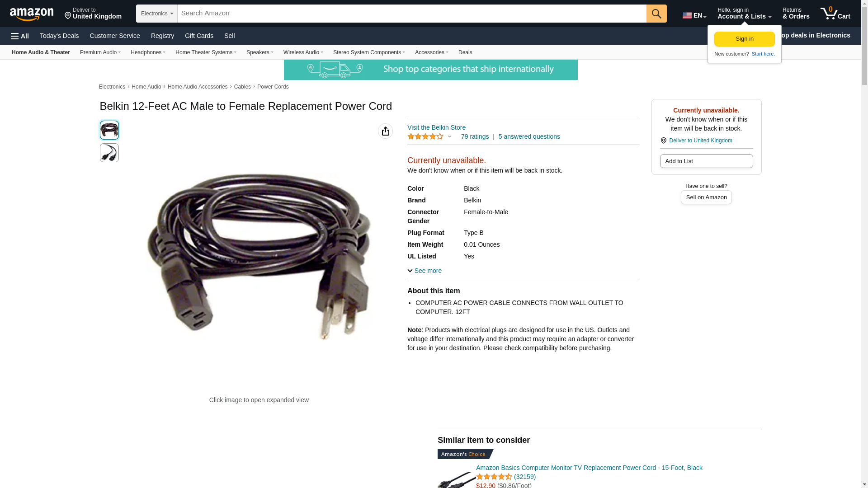Click the Amazon logo
The height and width of the screenshot is (488, 868).
pos(32,14)
